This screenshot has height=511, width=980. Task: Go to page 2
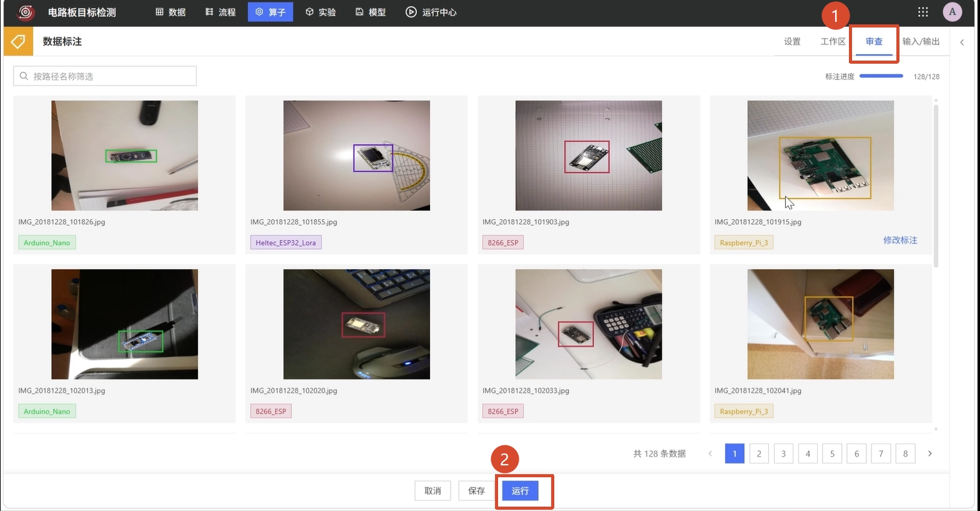[x=759, y=454]
